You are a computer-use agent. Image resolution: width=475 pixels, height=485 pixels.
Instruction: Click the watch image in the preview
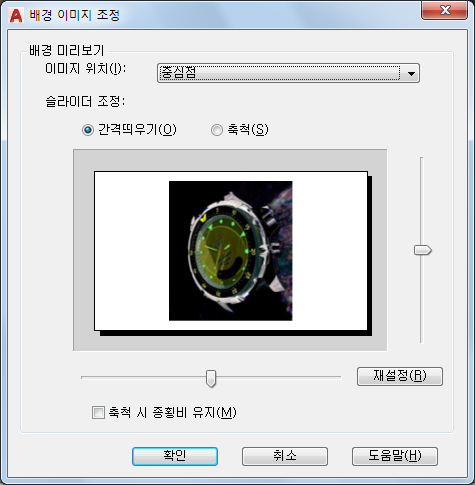(231, 251)
